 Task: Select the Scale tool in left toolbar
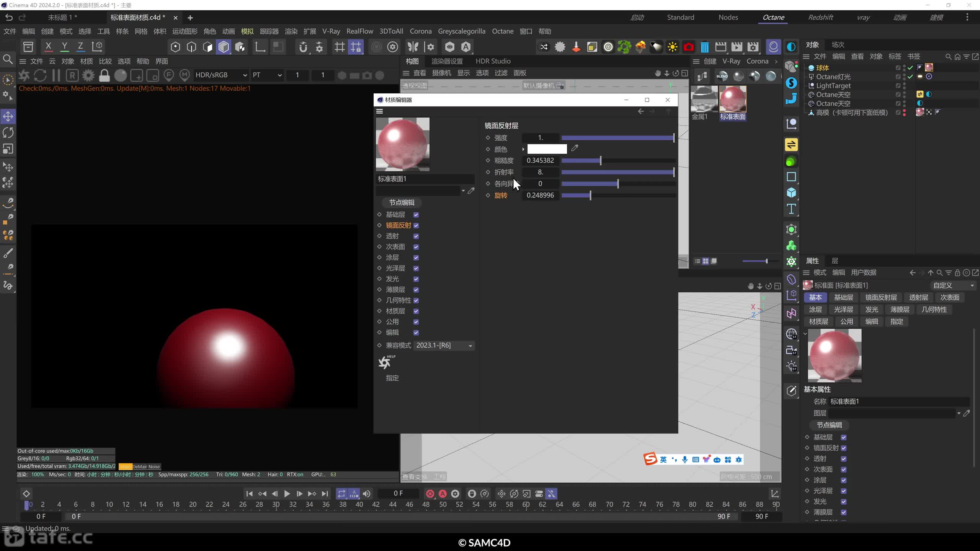click(x=8, y=149)
